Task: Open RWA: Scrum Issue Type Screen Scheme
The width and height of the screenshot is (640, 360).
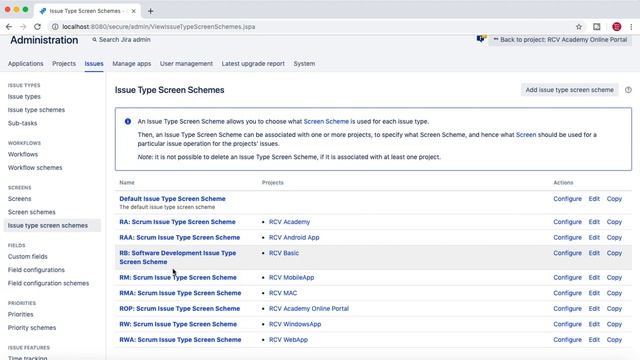Action: click(x=180, y=340)
